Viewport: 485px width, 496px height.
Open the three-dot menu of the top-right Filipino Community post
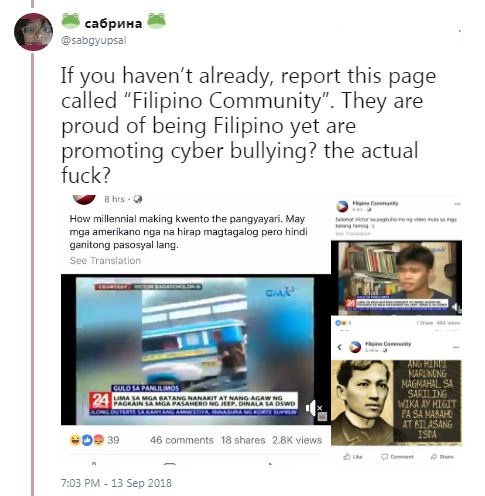[457, 204]
